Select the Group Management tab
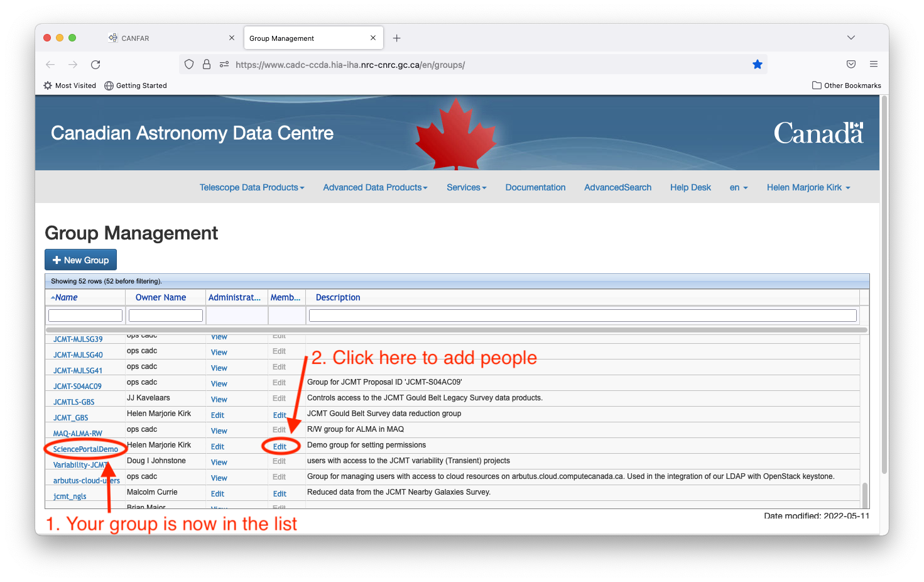This screenshot has height=582, width=924. point(312,38)
